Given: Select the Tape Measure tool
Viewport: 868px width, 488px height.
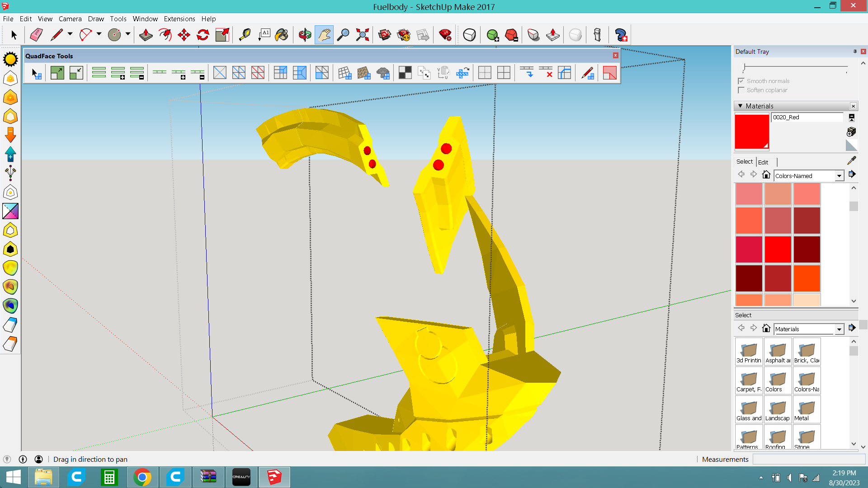Looking at the screenshot, I should click(245, 35).
